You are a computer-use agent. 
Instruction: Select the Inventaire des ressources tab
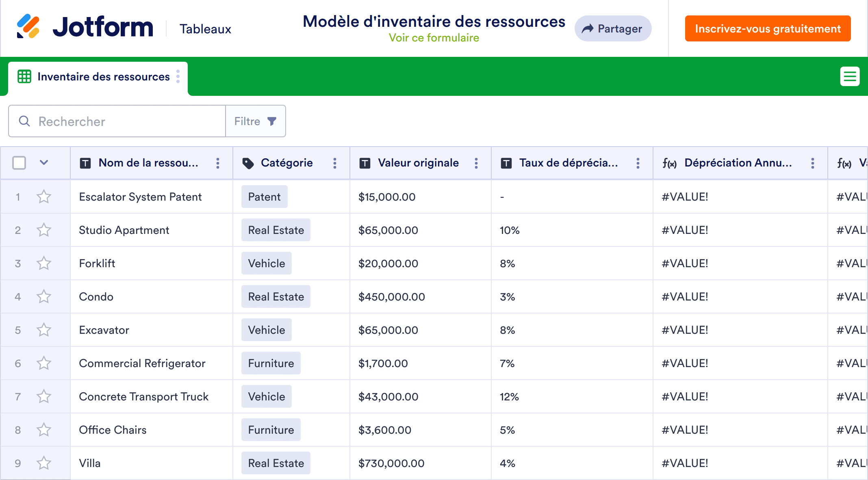coord(103,77)
